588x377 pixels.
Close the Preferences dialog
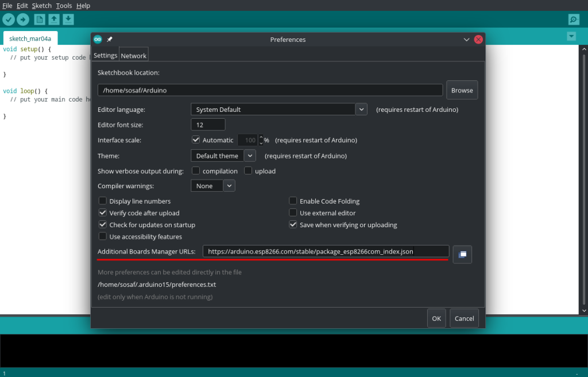coord(478,40)
